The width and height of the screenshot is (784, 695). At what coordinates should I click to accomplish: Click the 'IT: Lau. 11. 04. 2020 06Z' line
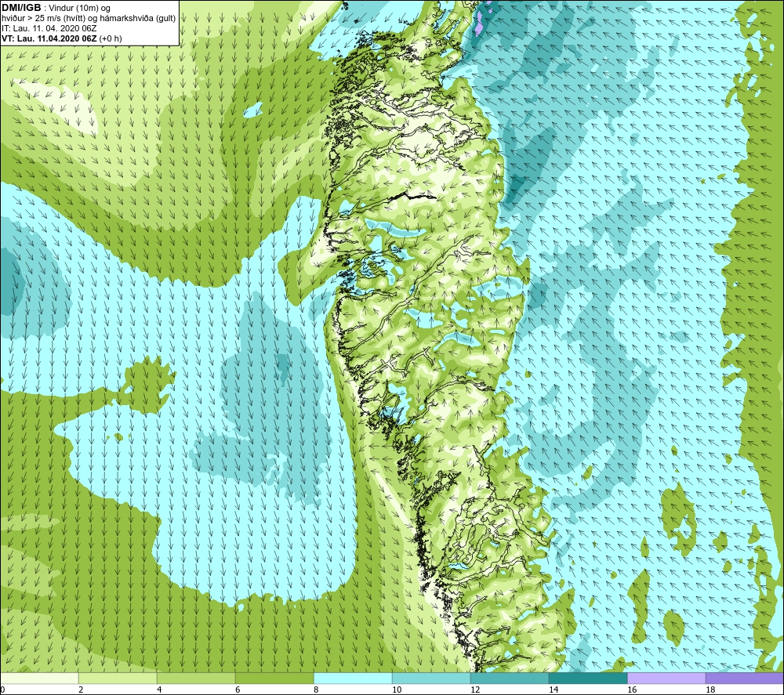tap(49, 28)
